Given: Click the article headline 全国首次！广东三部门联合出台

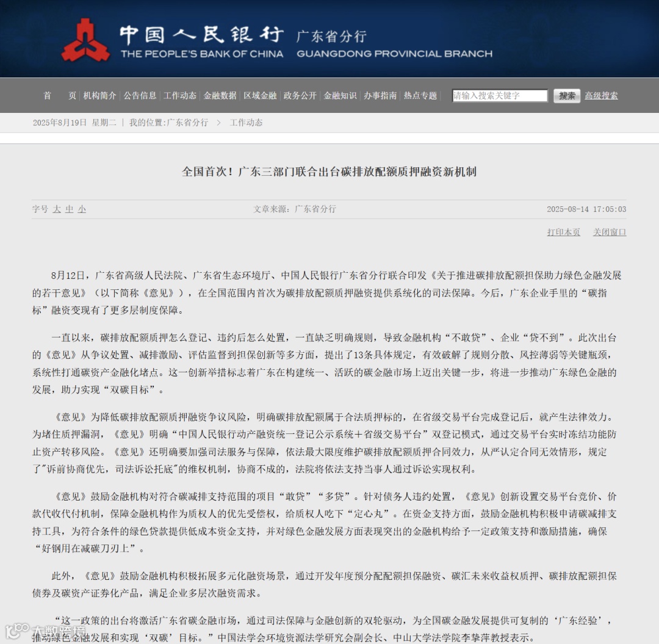Looking at the screenshot, I should (x=329, y=172).
